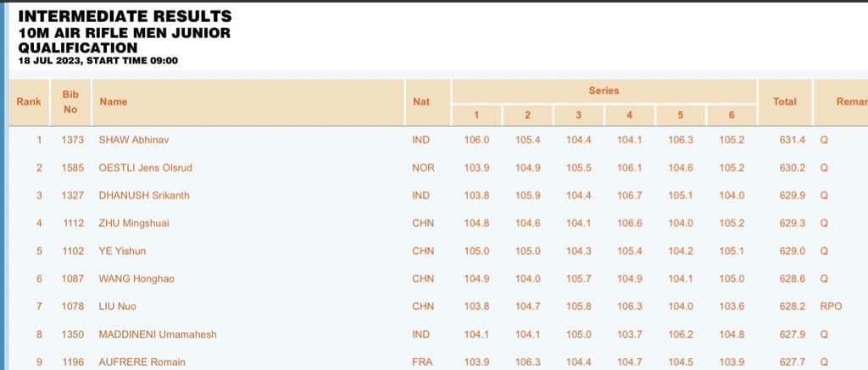Image resolution: width=868 pixels, height=370 pixels.
Task: Click the Series 2 sub-header
Action: (x=527, y=115)
